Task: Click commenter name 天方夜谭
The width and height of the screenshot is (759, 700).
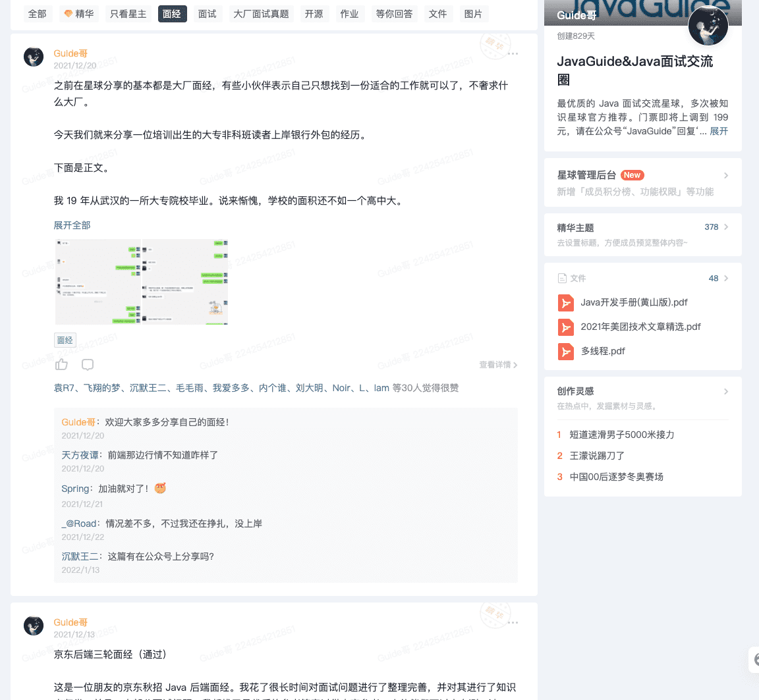Action: pos(80,455)
